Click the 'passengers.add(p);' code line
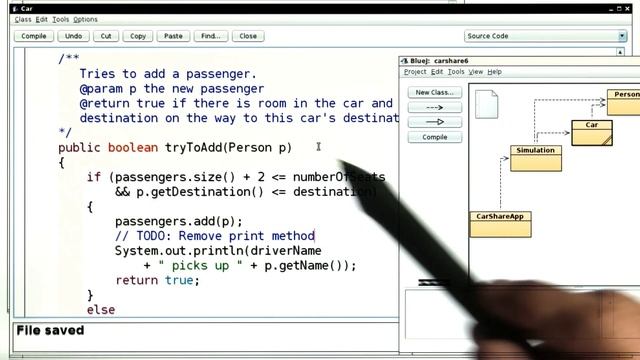This screenshot has height=360, width=640. tap(179, 221)
